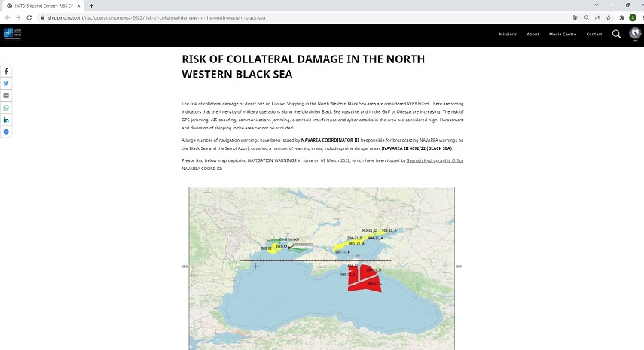Restore down the browser window

pyautogui.click(x=627, y=5)
